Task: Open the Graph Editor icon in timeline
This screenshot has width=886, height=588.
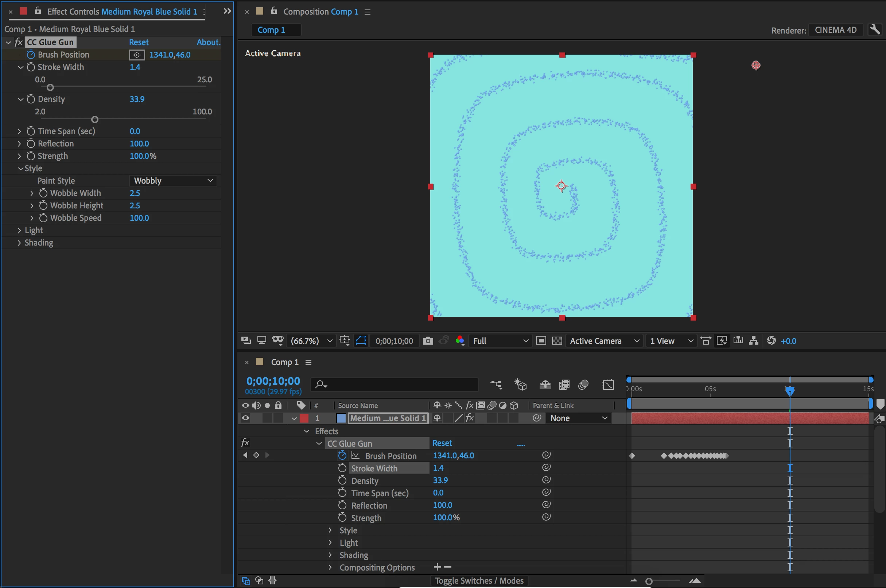Action: (x=607, y=384)
